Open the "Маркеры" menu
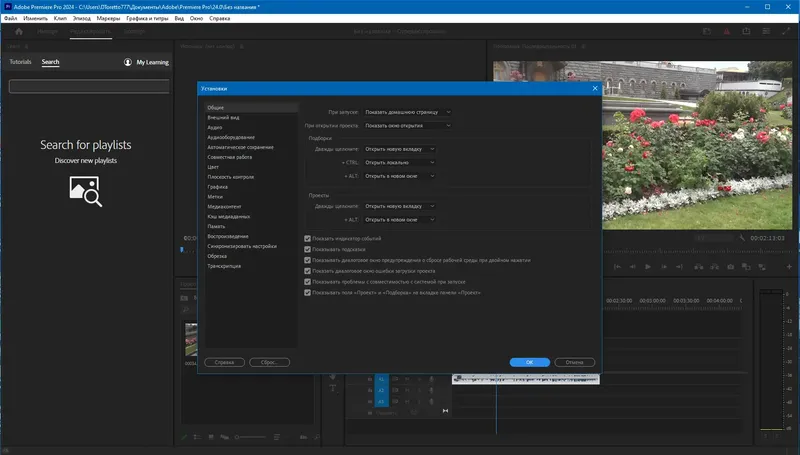Viewport: 800px width, 455px height. [x=109, y=19]
